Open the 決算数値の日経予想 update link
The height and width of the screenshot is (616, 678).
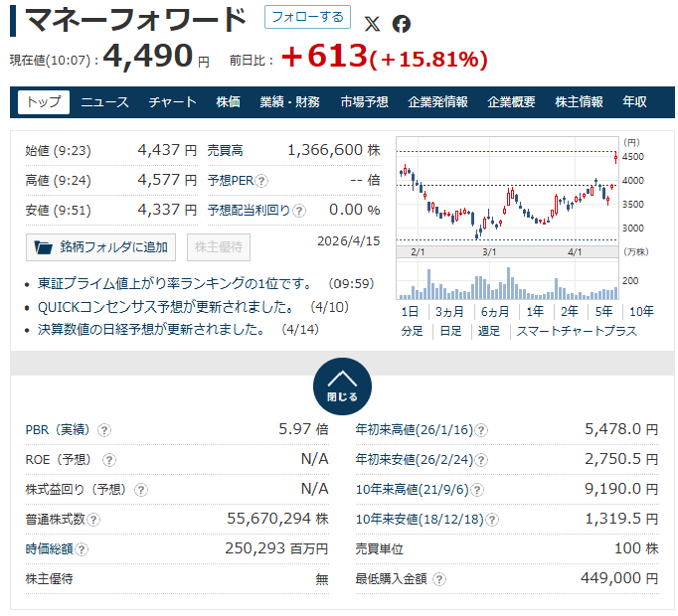pyautogui.click(x=151, y=330)
